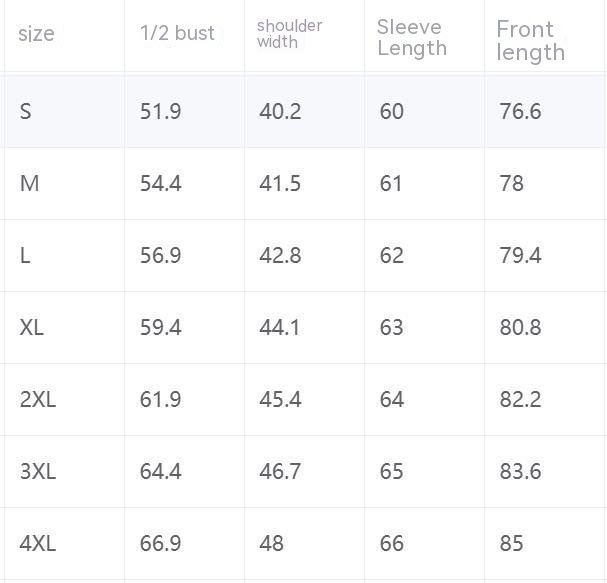Select the shoulder width header cell
Screen dimensions: 607x583
pos(289,33)
